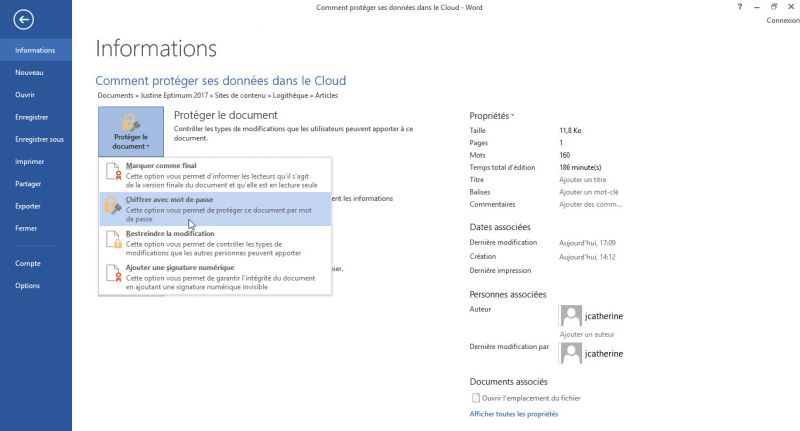Expand the Propriétés dropdown header
The height and width of the screenshot is (431, 800).
(492, 115)
